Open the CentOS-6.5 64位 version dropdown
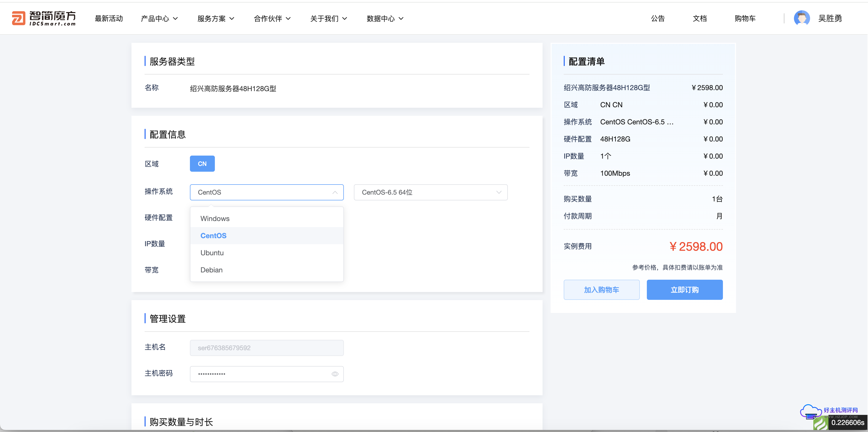This screenshot has width=868, height=432. [x=430, y=192]
